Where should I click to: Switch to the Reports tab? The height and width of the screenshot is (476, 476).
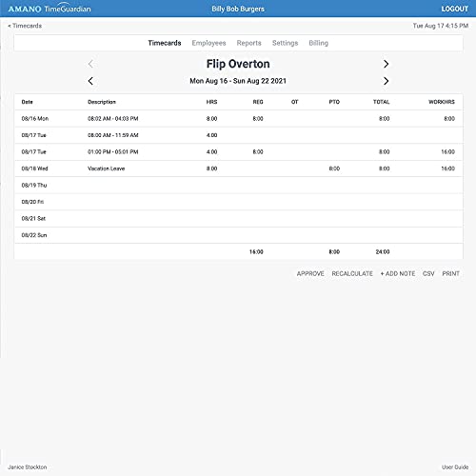point(248,43)
